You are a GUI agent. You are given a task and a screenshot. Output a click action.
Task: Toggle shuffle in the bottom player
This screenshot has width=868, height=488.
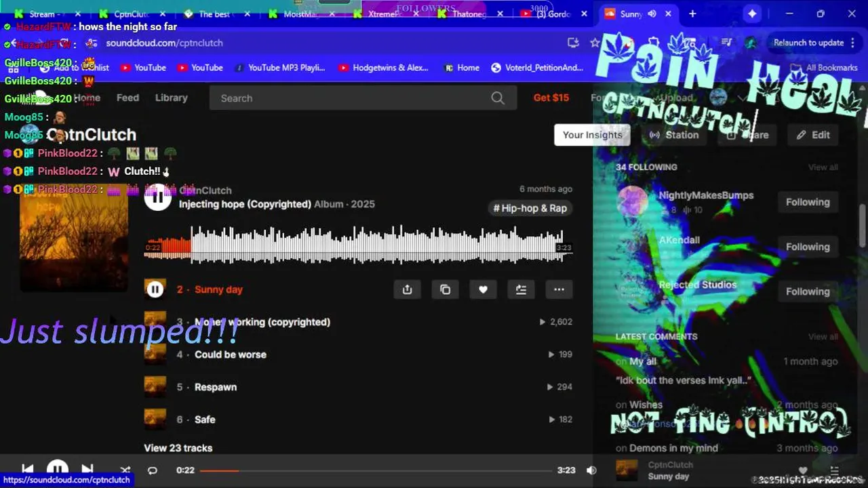(x=125, y=470)
